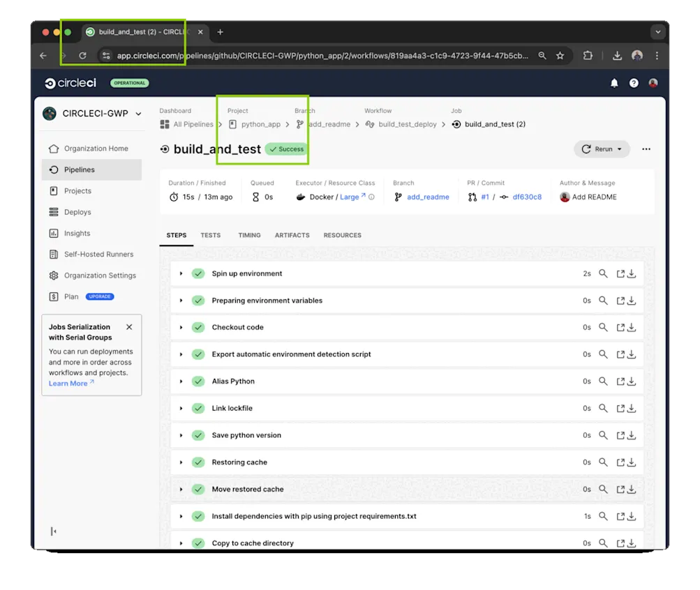This screenshot has height=590, width=700.
Task: Download Checkout code step output
Action: pyautogui.click(x=631, y=327)
